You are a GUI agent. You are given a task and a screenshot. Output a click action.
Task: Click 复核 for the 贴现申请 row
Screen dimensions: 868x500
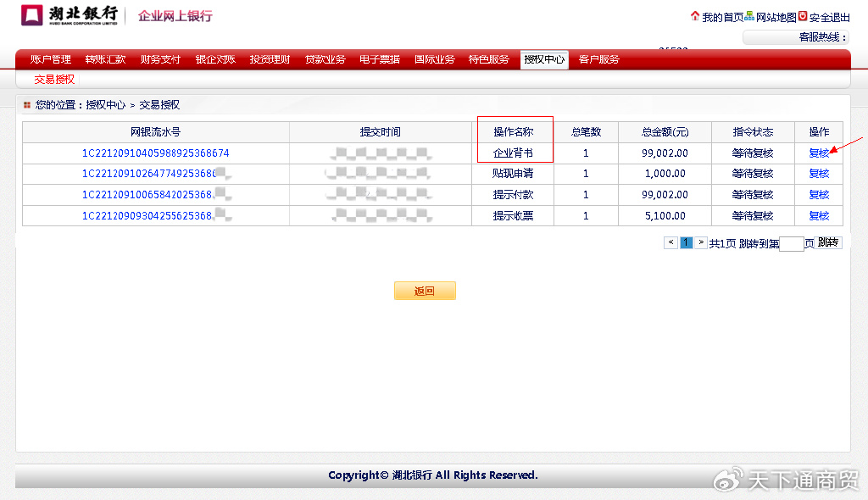pyautogui.click(x=819, y=174)
